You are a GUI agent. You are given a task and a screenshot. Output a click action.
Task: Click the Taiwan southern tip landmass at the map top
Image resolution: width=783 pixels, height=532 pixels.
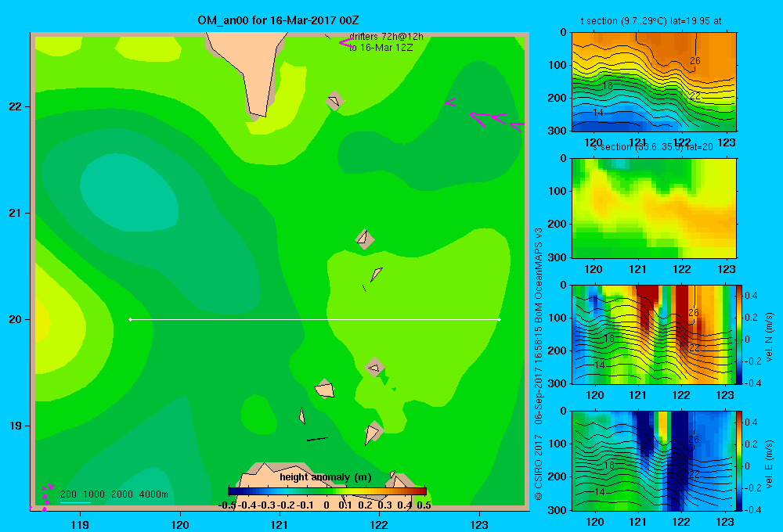[x=247, y=75]
